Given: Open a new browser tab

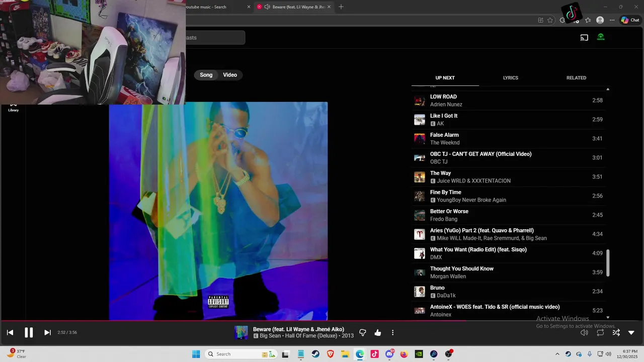Looking at the screenshot, I should (341, 7).
